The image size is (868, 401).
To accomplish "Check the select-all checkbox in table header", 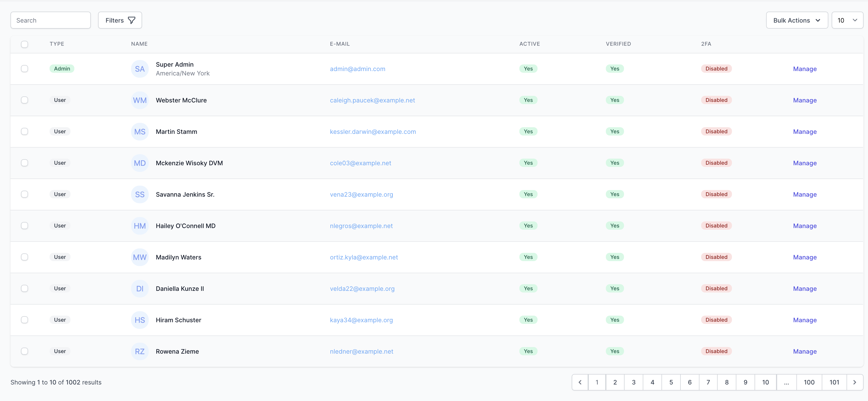I will click(x=24, y=44).
